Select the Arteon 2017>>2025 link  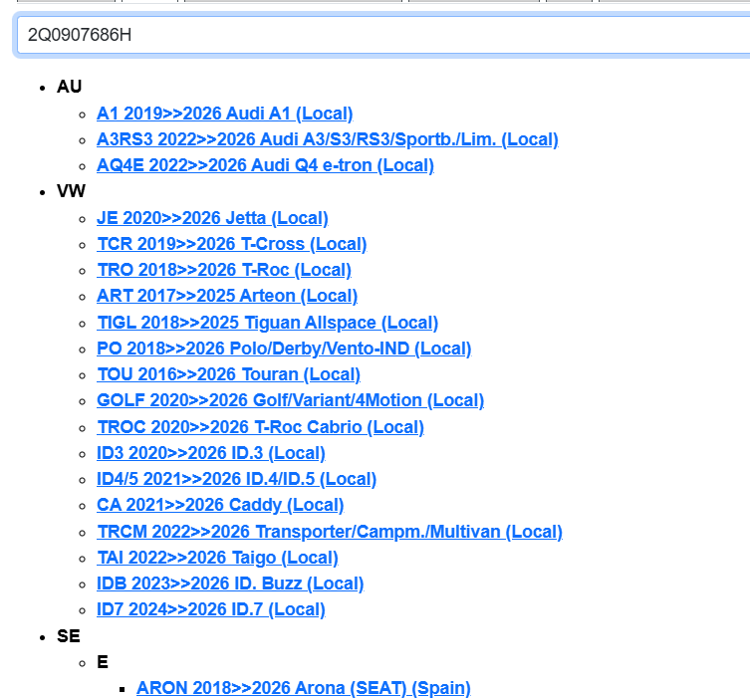[226, 296]
